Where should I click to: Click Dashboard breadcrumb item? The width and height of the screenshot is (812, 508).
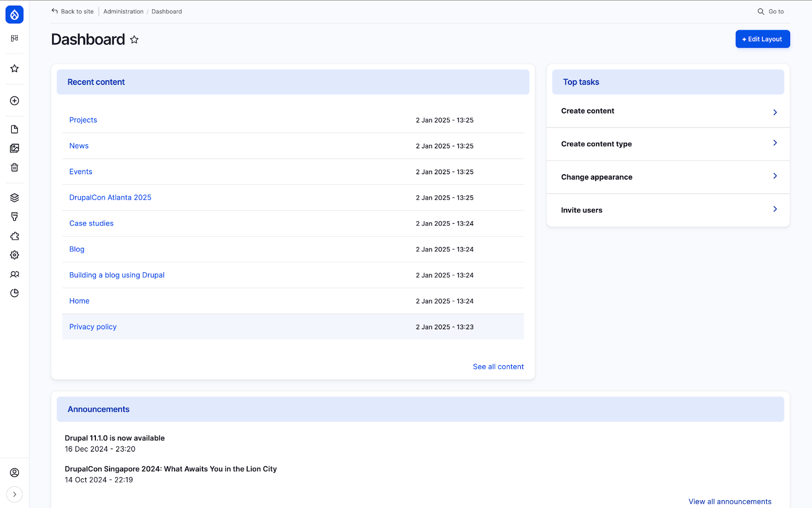click(166, 11)
